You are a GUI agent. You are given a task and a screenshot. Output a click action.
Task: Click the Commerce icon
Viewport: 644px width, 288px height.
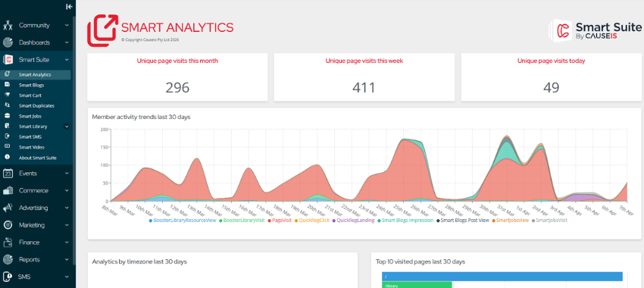(x=8, y=191)
